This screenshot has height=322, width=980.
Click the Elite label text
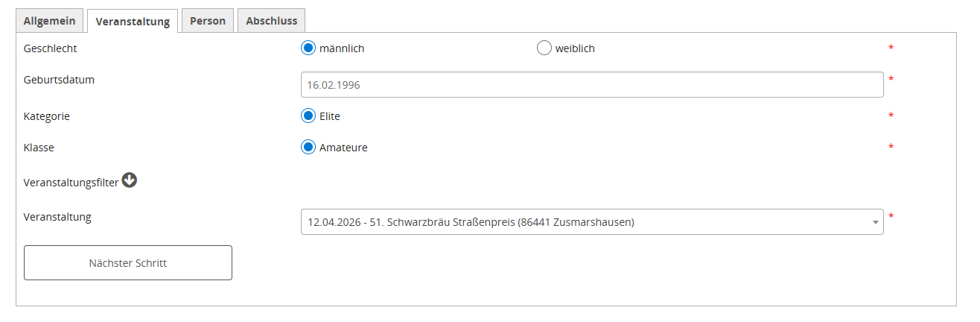pyautogui.click(x=330, y=116)
